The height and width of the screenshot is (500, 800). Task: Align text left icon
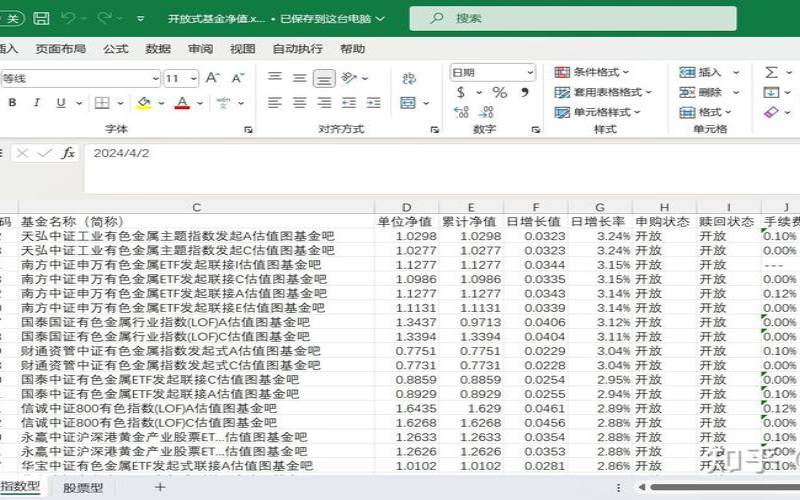tap(275, 103)
